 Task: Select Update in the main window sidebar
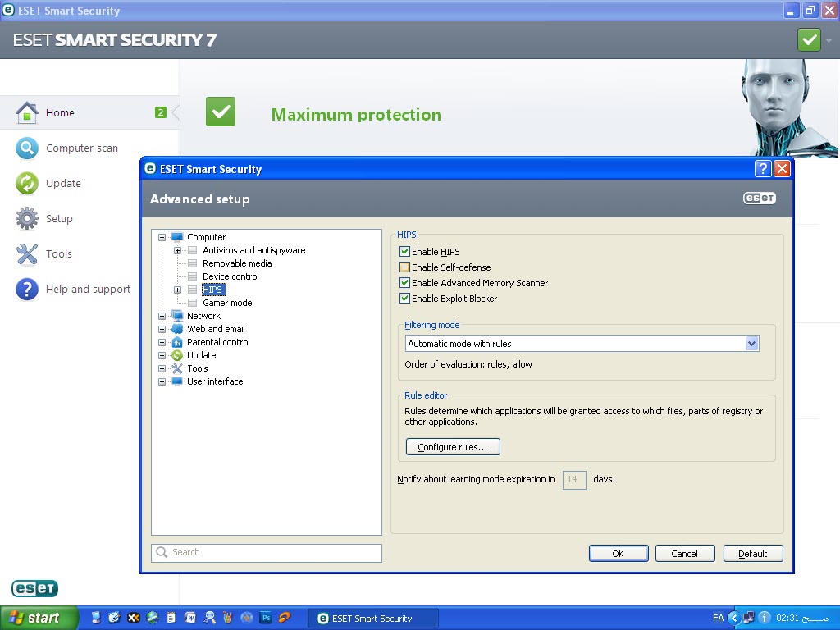coord(63,183)
